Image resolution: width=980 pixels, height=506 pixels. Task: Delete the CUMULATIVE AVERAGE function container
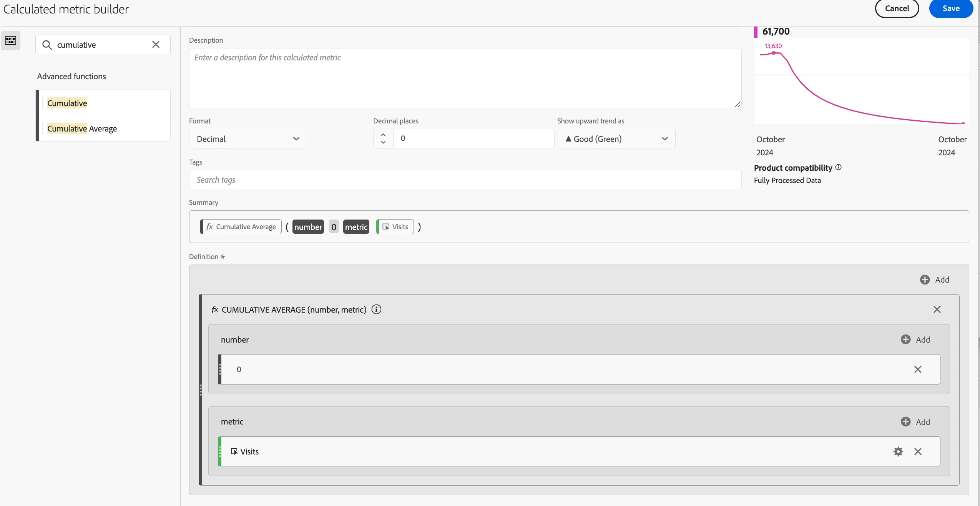tap(937, 310)
